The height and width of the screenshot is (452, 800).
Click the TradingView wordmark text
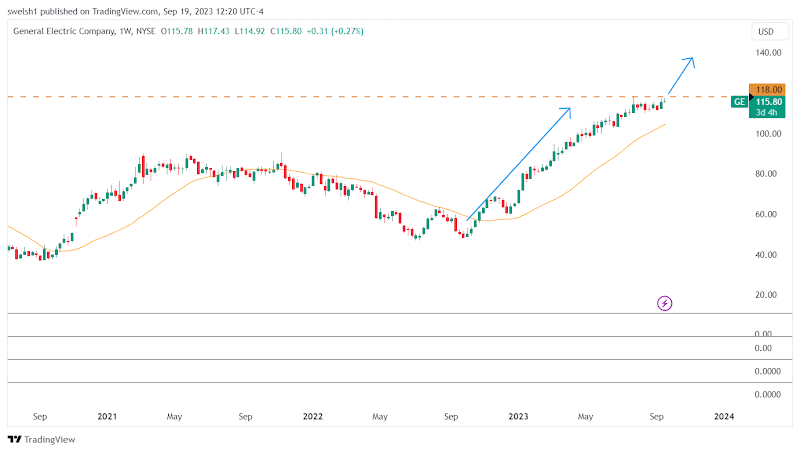49,440
